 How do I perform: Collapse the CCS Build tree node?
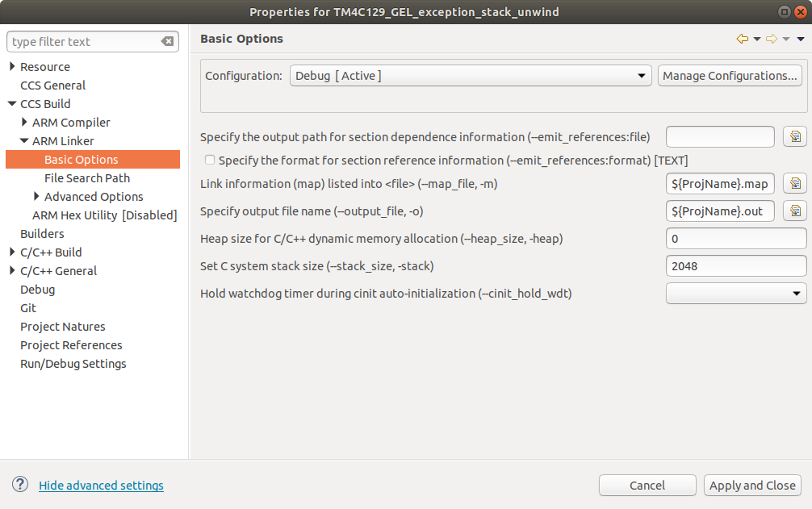(12, 104)
